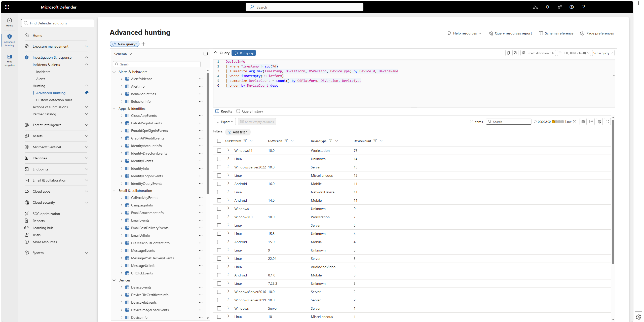Open the Schema dropdown

point(123,54)
